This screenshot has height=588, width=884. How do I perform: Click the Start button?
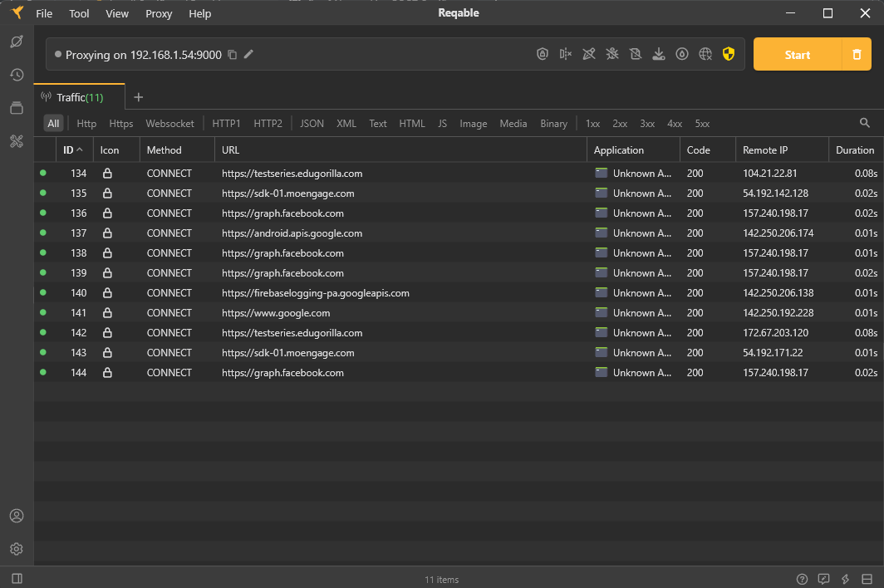pos(796,53)
